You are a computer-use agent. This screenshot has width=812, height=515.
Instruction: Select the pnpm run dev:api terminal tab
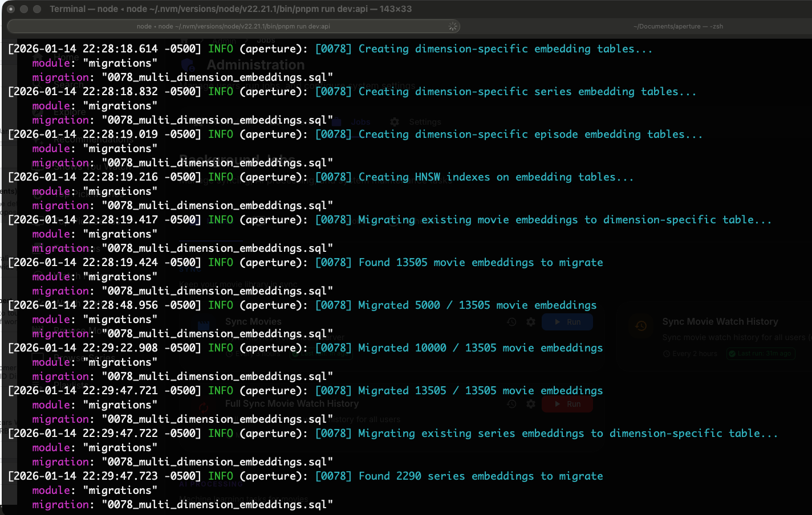(233, 26)
